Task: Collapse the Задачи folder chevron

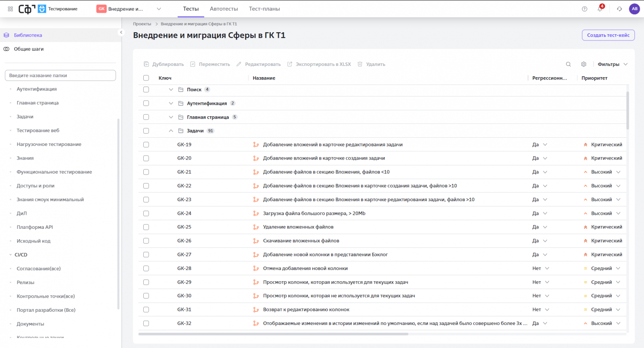Action: 171,131
